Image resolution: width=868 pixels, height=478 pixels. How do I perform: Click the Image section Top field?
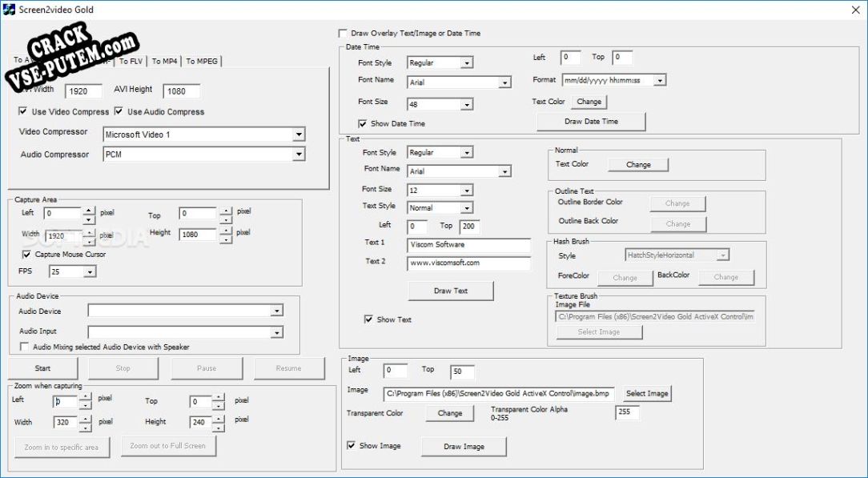click(x=462, y=372)
